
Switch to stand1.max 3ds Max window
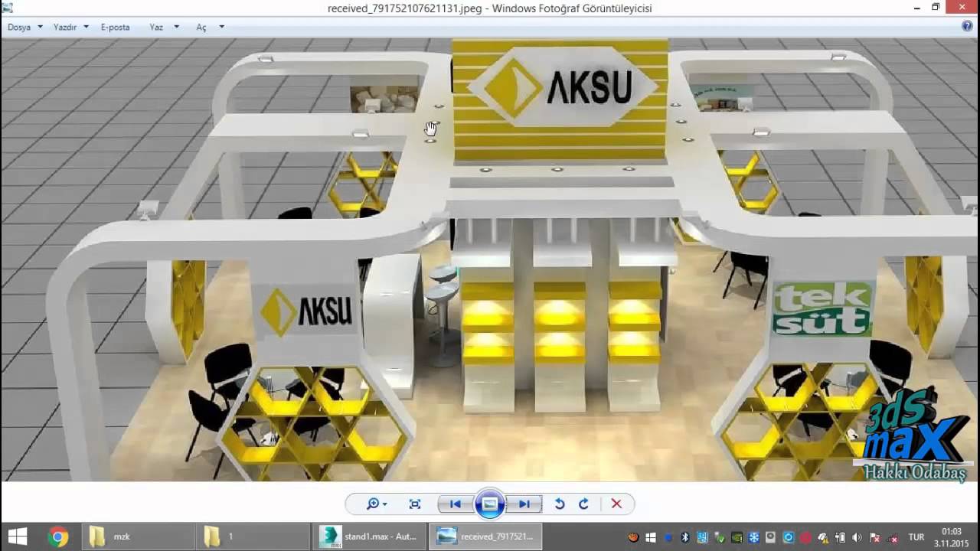(369, 536)
